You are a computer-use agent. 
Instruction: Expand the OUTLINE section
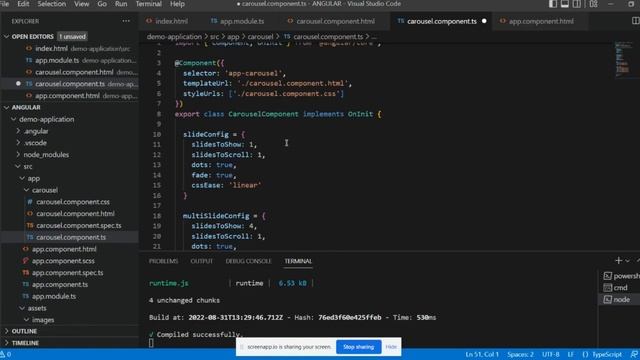click(x=24, y=331)
